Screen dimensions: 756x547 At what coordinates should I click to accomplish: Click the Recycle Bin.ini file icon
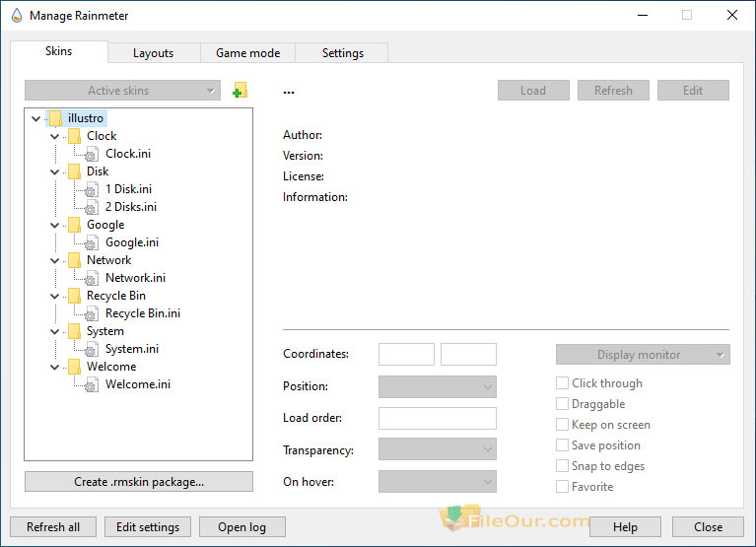click(x=92, y=314)
